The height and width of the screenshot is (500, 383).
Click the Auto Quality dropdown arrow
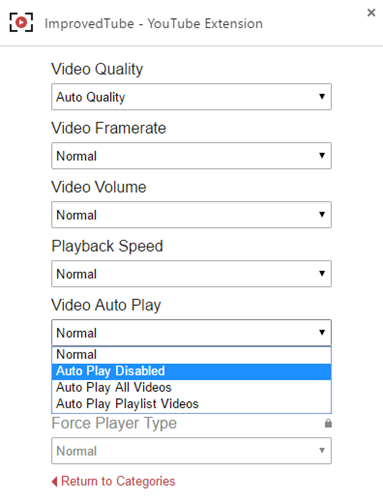point(322,97)
